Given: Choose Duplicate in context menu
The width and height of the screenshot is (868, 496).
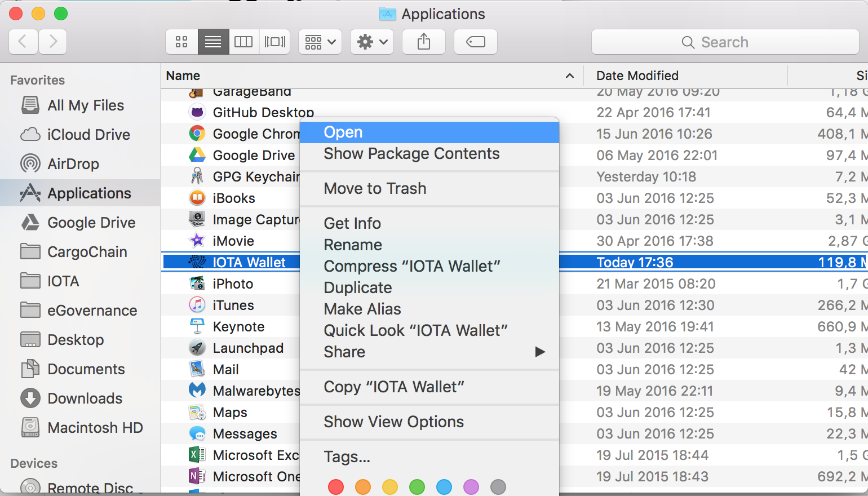Looking at the screenshot, I should click(429, 288).
